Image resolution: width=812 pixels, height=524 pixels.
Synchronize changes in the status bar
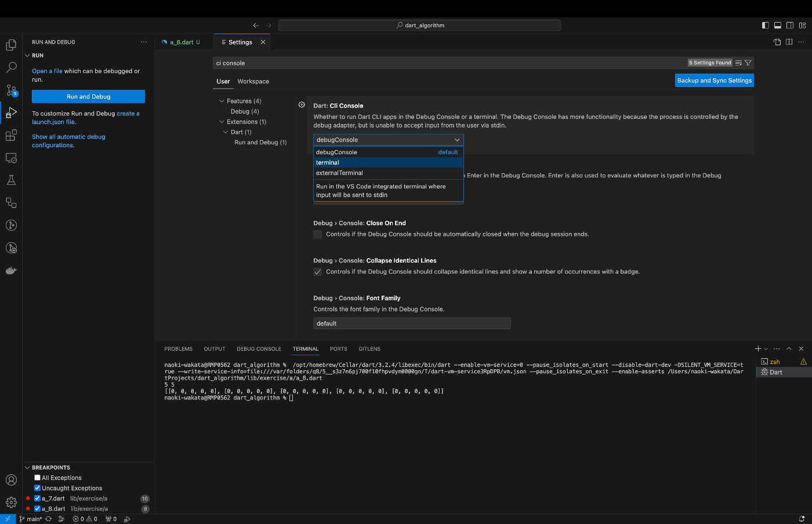(49, 519)
